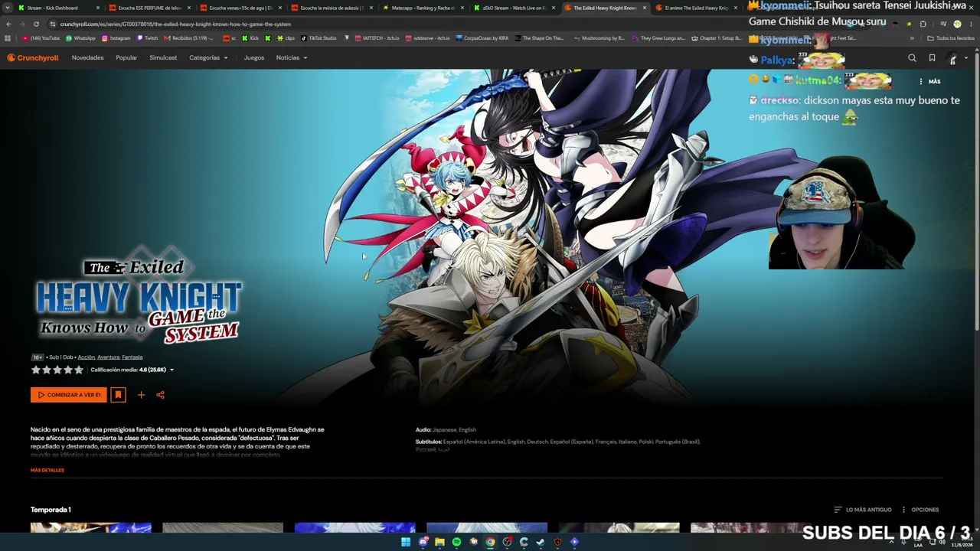Go to Popular section
The height and width of the screenshot is (551, 980).
[x=126, y=57]
